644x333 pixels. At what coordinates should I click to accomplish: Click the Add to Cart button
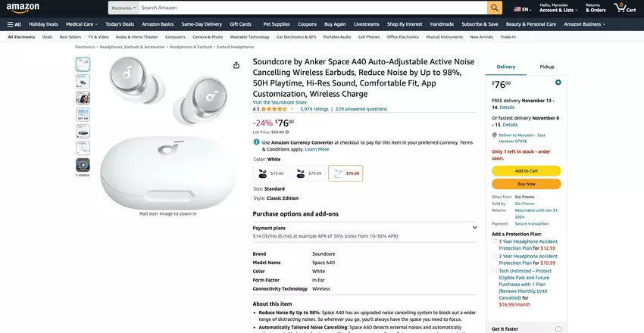[526, 171]
